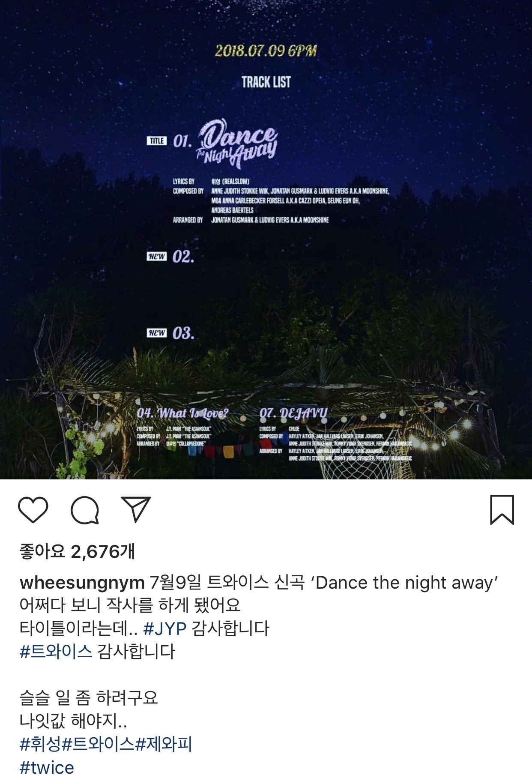The image size is (532, 781).
Task: Open the #제와피 hashtag
Action: 164,744
